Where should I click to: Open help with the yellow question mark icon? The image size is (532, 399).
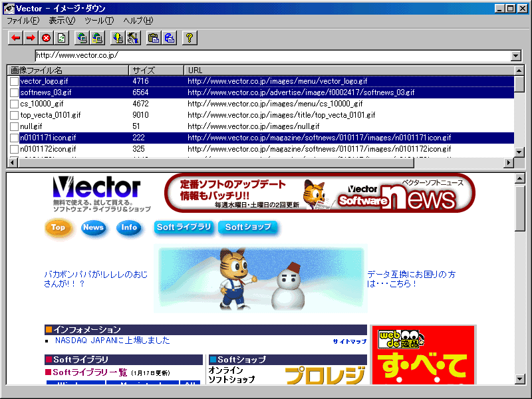click(x=190, y=38)
